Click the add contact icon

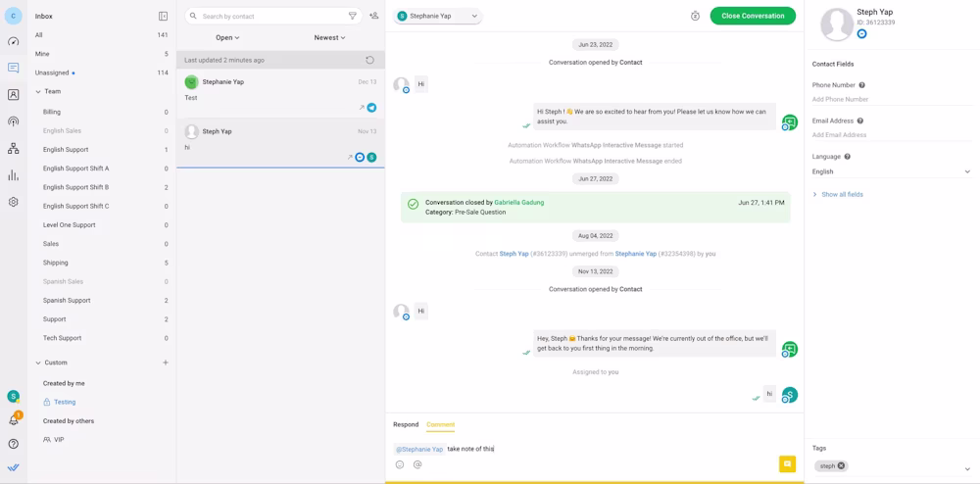click(x=373, y=16)
